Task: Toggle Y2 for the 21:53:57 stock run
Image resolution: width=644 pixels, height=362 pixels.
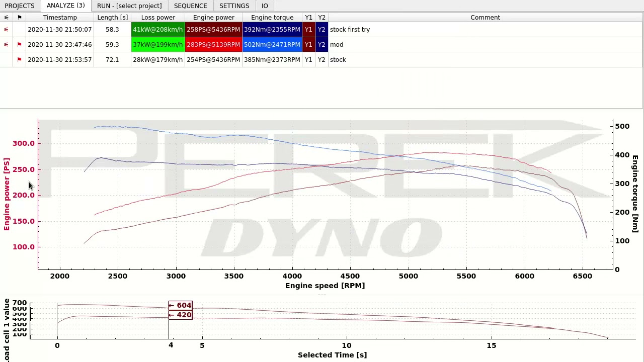Action: [321, 59]
